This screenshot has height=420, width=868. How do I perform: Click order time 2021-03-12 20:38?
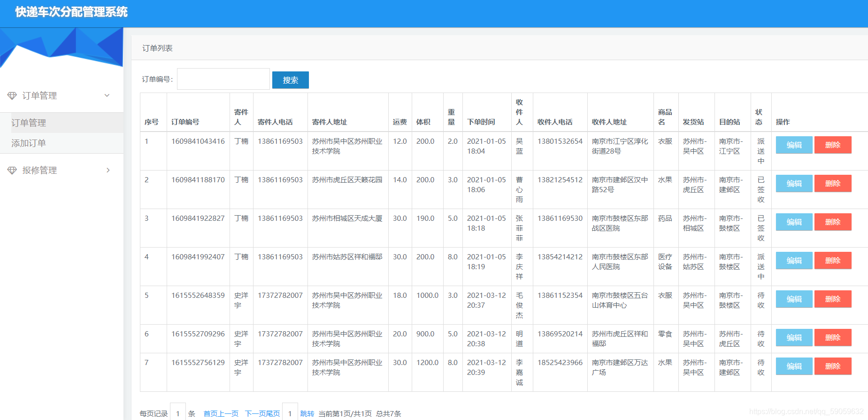click(x=486, y=339)
